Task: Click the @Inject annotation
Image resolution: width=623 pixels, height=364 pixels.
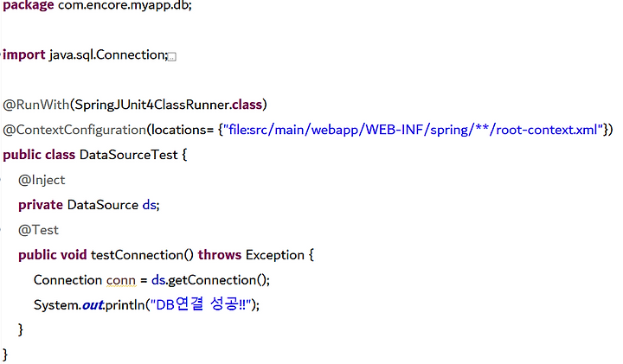Action: coord(42,180)
